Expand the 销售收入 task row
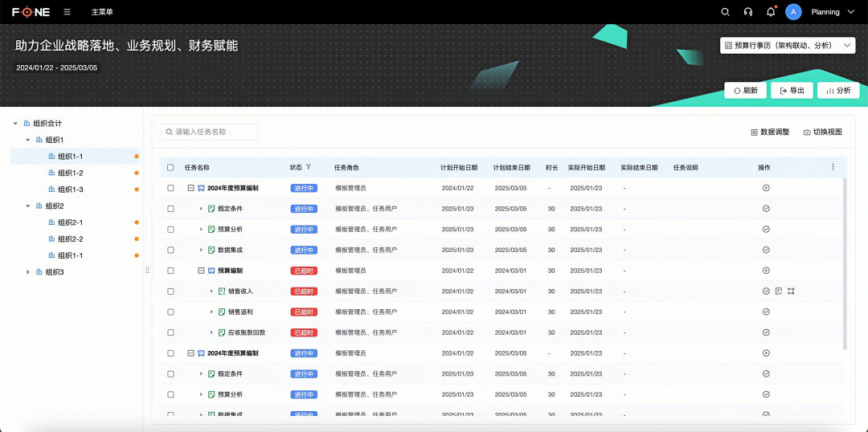Image resolution: width=868 pixels, height=432 pixels. (x=211, y=291)
